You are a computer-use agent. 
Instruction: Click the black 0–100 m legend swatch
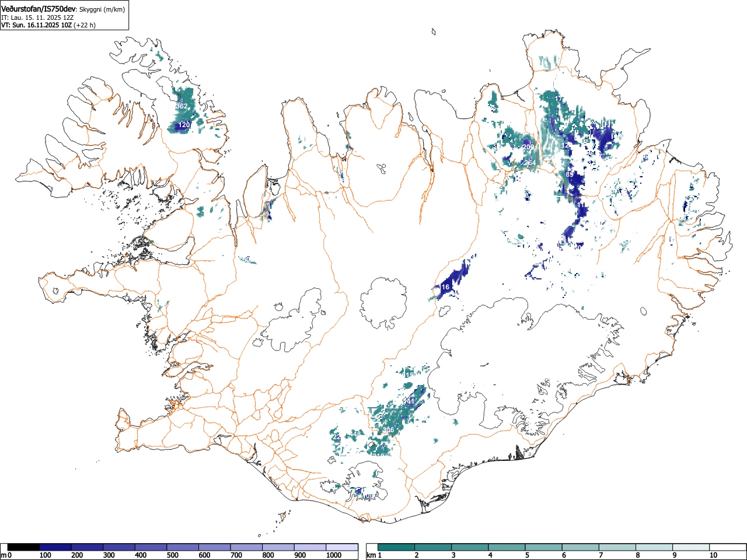(x=24, y=547)
